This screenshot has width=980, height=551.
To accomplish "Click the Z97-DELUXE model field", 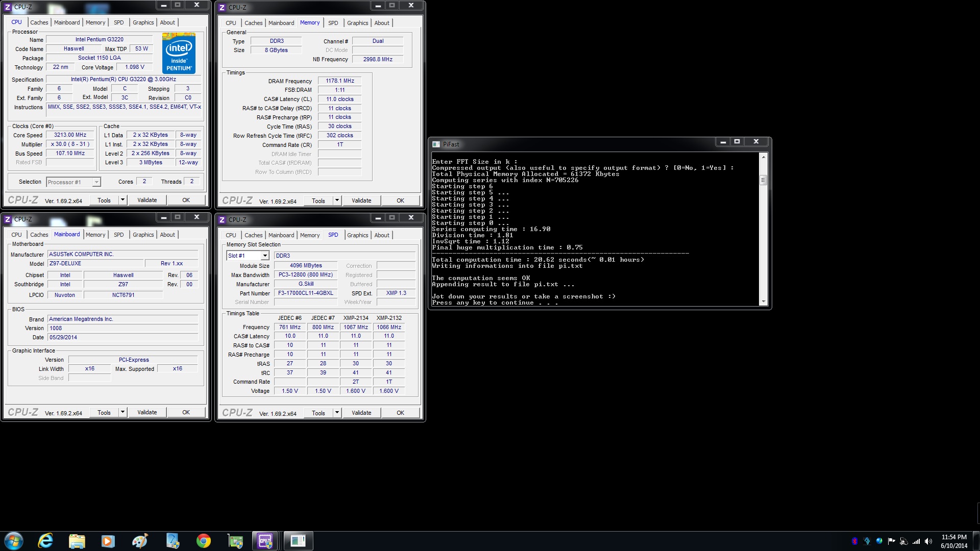I will coord(95,263).
